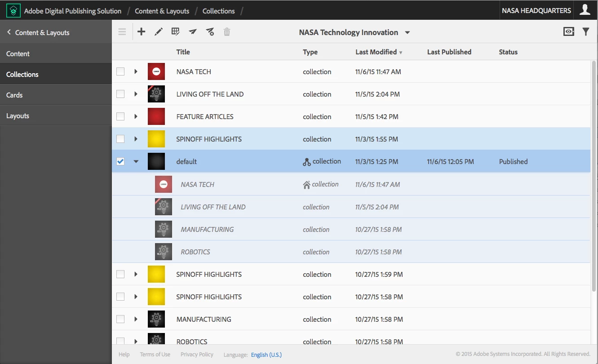This screenshot has height=364, width=598.
Task: Check the top-level LIVING OFF THE LAND checkbox
Action: pos(120,94)
